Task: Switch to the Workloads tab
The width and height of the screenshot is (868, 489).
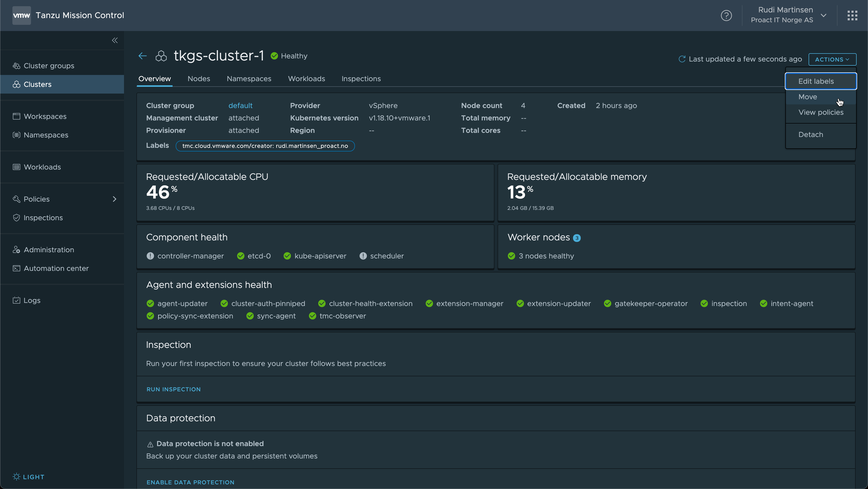Action: click(306, 79)
